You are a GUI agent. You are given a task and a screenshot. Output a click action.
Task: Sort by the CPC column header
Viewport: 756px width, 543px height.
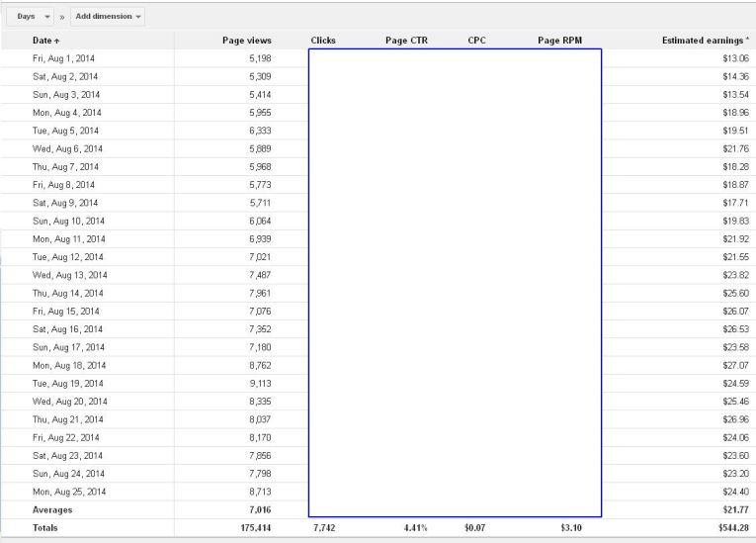476,41
